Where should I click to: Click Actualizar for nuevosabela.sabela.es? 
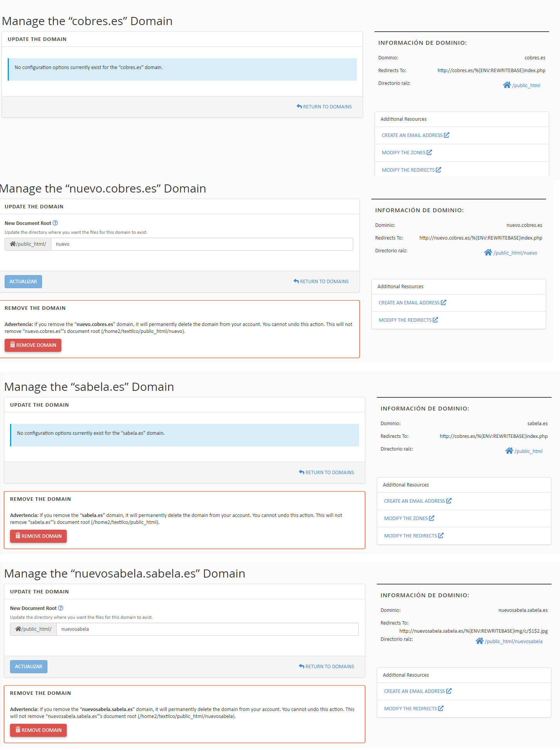click(29, 667)
